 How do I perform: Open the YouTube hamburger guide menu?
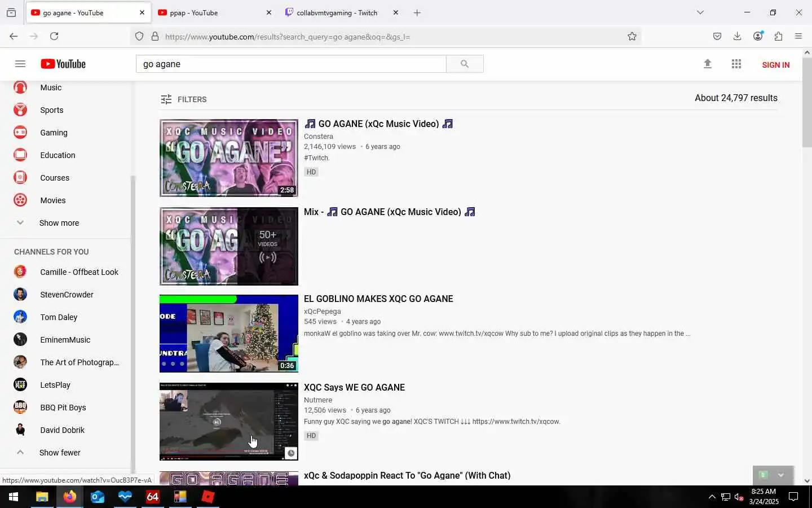[20, 64]
